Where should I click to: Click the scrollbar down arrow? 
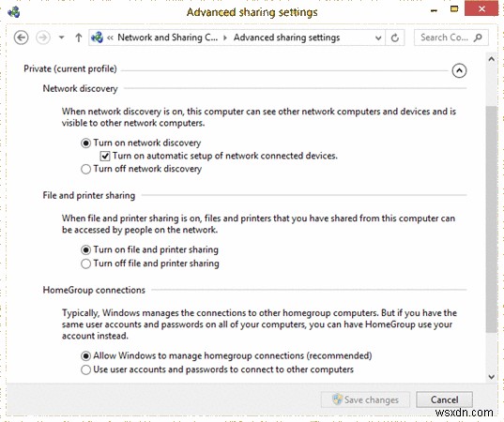492,377
